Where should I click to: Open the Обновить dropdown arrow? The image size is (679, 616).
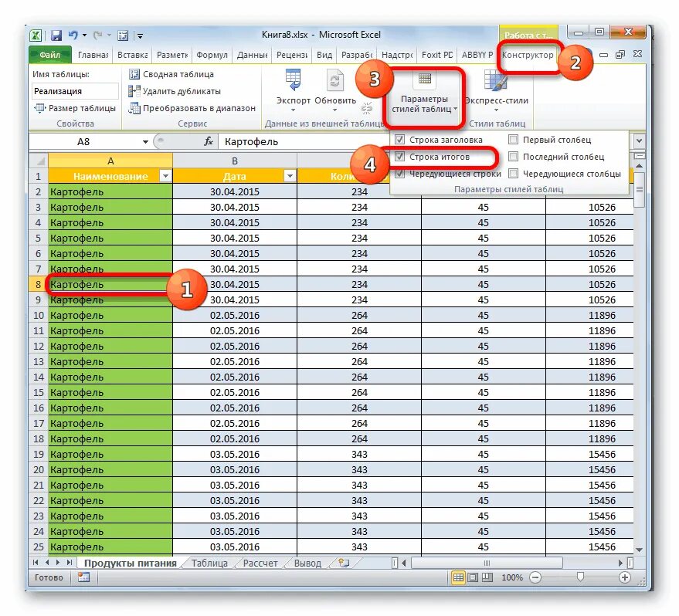pos(334,110)
